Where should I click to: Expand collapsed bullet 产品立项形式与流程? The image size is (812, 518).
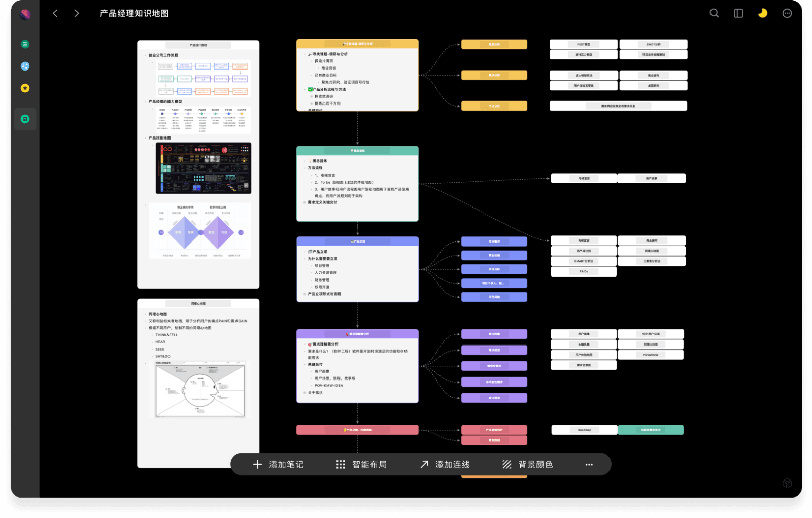click(304, 294)
